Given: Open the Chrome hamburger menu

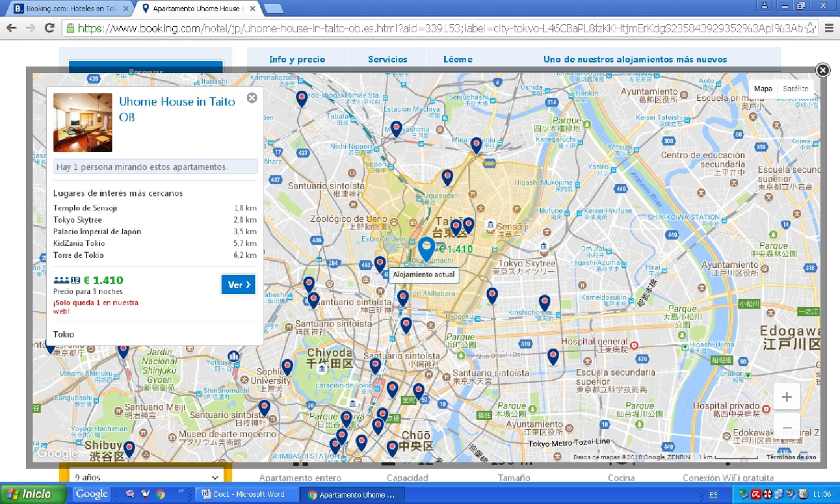Looking at the screenshot, I should click(x=829, y=28).
